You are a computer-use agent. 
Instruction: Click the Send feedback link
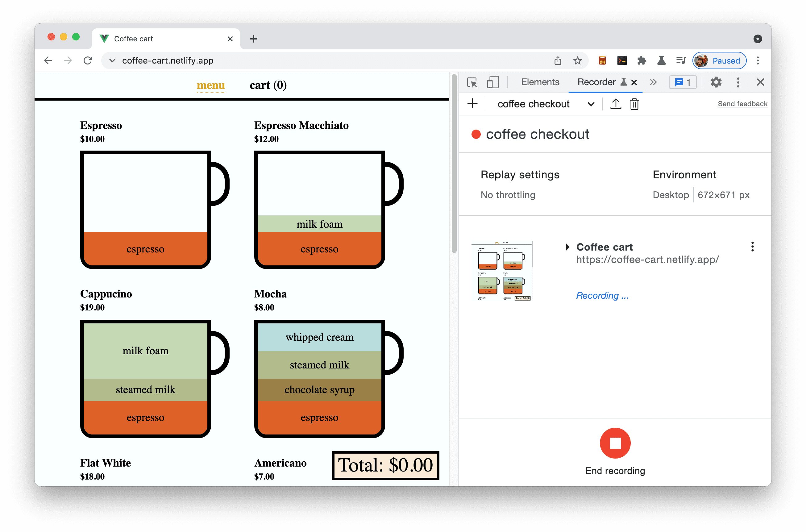742,103
